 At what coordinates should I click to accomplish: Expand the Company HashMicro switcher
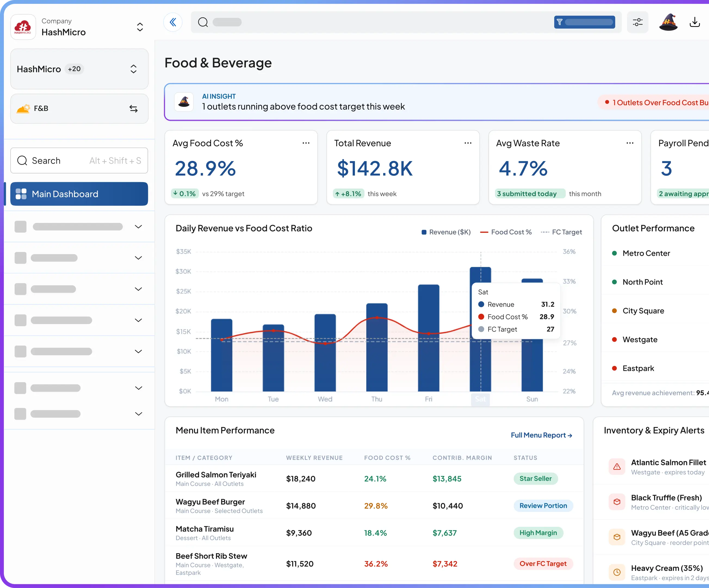(140, 27)
